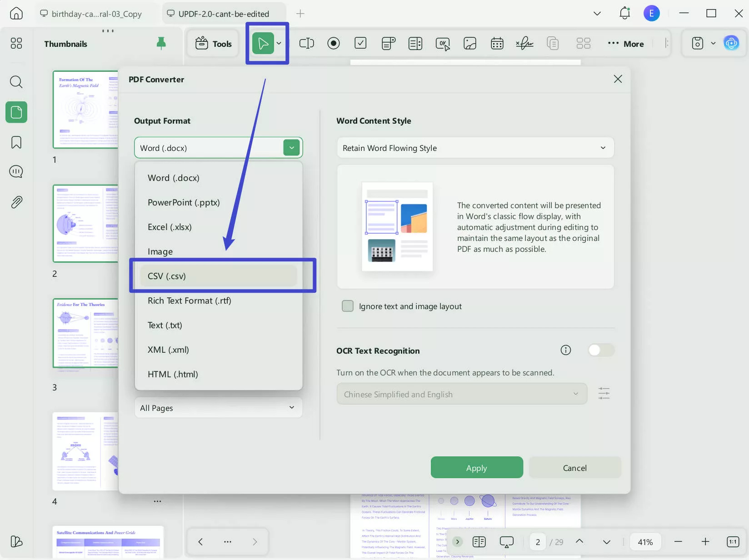Image resolution: width=749 pixels, height=560 pixels.
Task: Open the Word Content Style dropdown
Action: [x=474, y=148]
